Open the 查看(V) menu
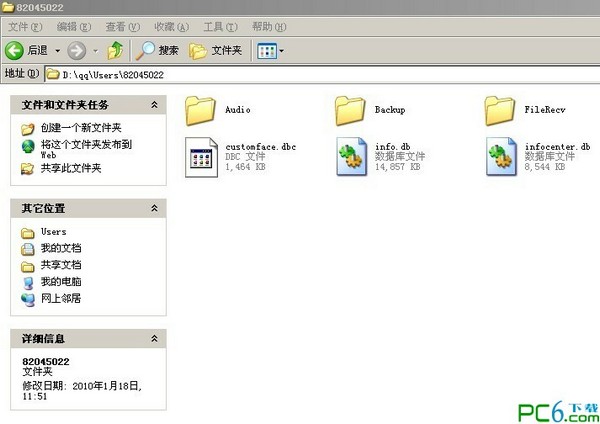The image size is (600, 424). (x=123, y=27)
